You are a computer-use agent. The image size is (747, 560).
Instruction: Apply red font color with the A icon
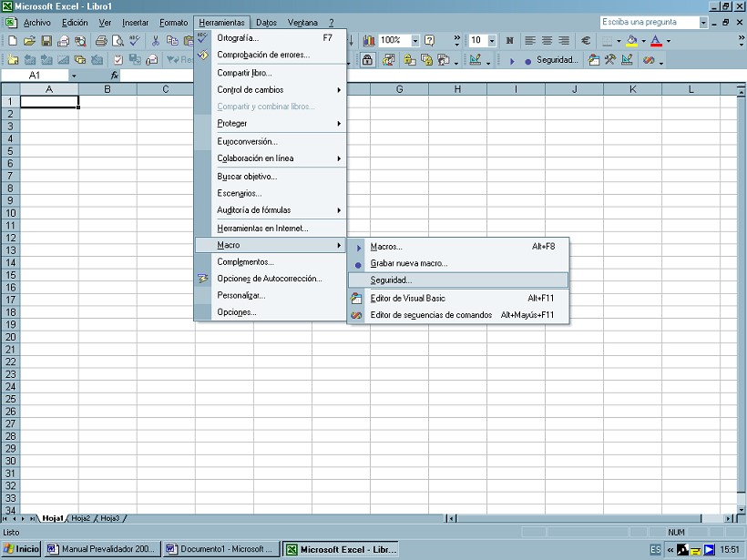coord(657,41)
